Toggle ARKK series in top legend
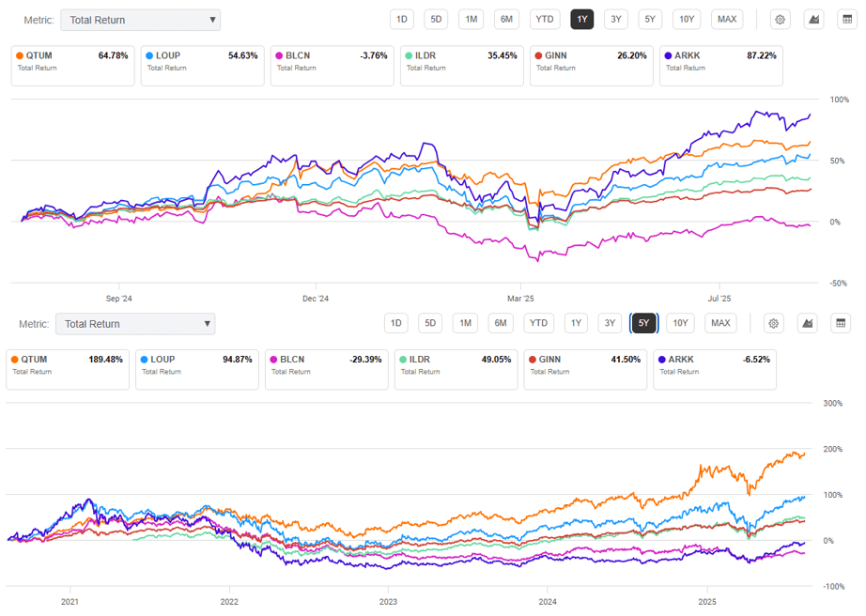The width and height of the screenshot is (866, 616). (721, 66)
